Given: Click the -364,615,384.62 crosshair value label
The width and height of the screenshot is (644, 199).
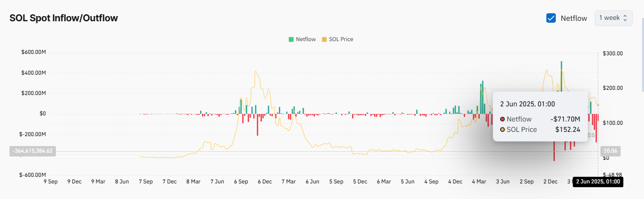Looking at the screenshot, I should pyautogui.click(x=33, y=151).
